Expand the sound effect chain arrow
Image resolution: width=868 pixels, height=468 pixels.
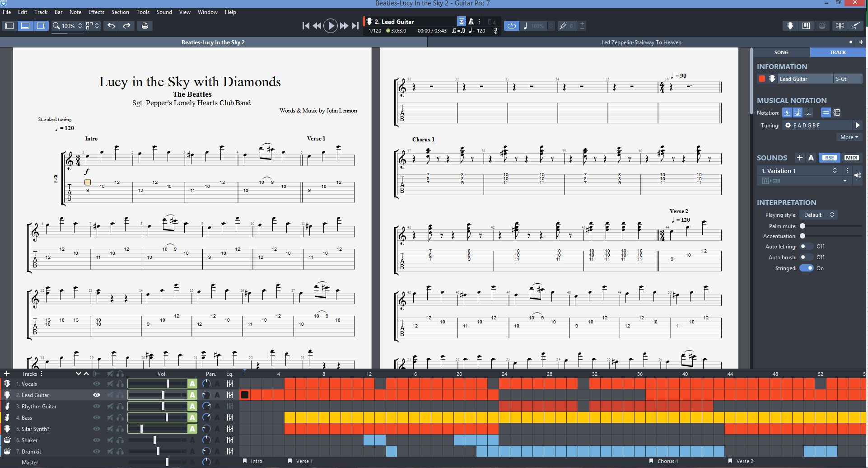(x=845, y=181)
